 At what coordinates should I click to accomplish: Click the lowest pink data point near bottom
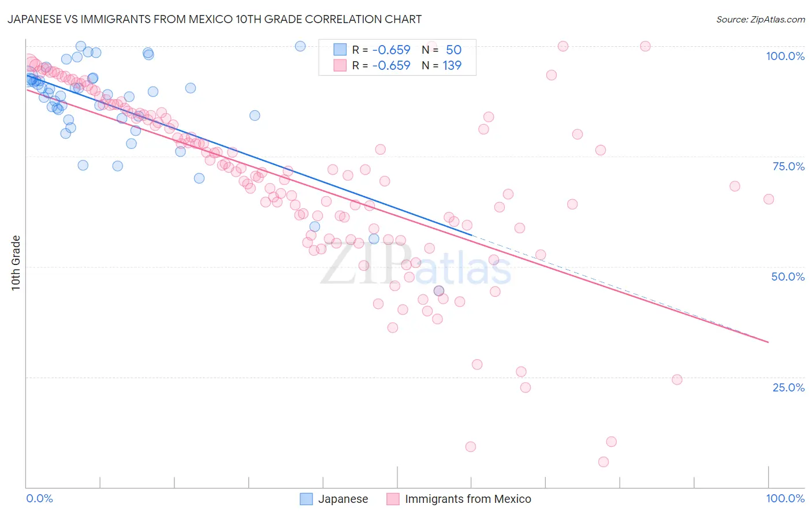click(604, 462)
